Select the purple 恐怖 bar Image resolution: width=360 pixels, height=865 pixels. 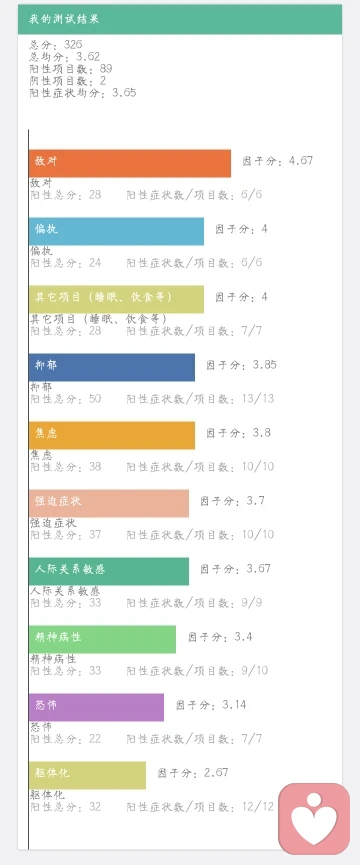[96, 707]
